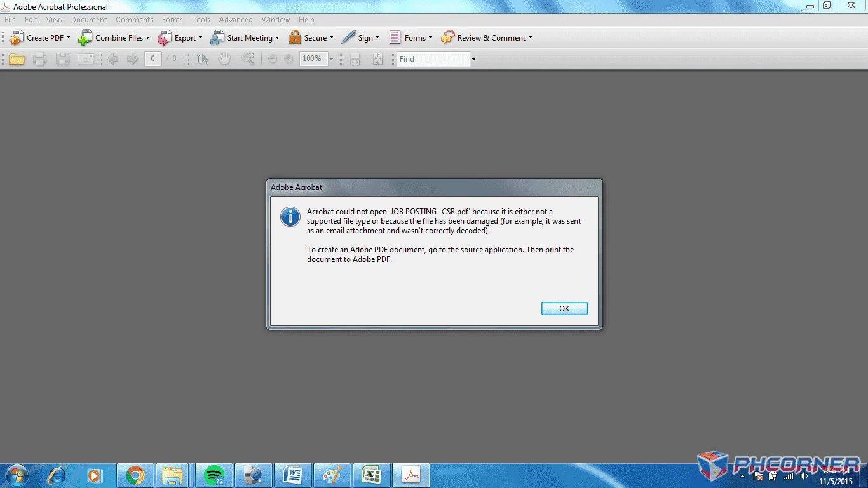This screenshot has height=488, width=868.
Task: Expand the toolbar Forms dropdown
Action: [430, 38]
